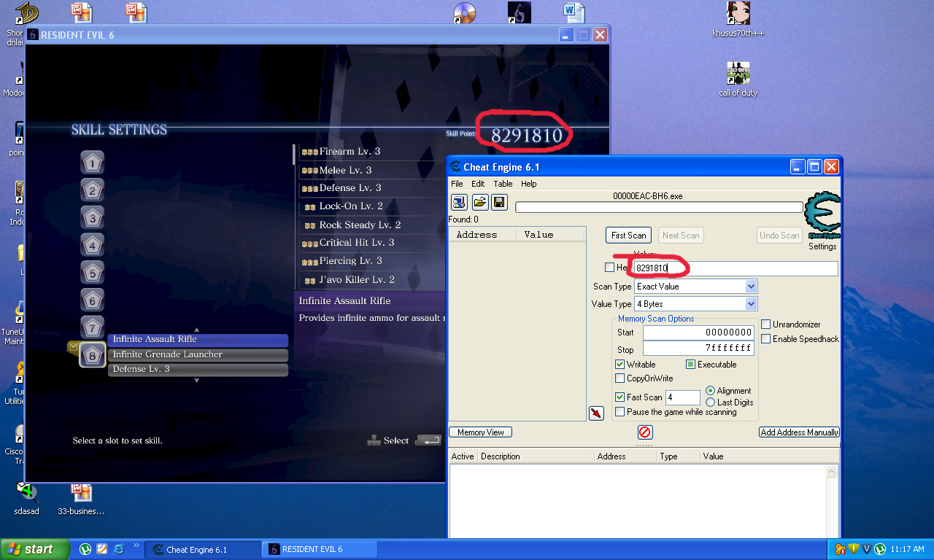The width and height of the screenshot is (934, 560).
Task: Disable the Fast Scan checkbox
Action: coord(620,397)
